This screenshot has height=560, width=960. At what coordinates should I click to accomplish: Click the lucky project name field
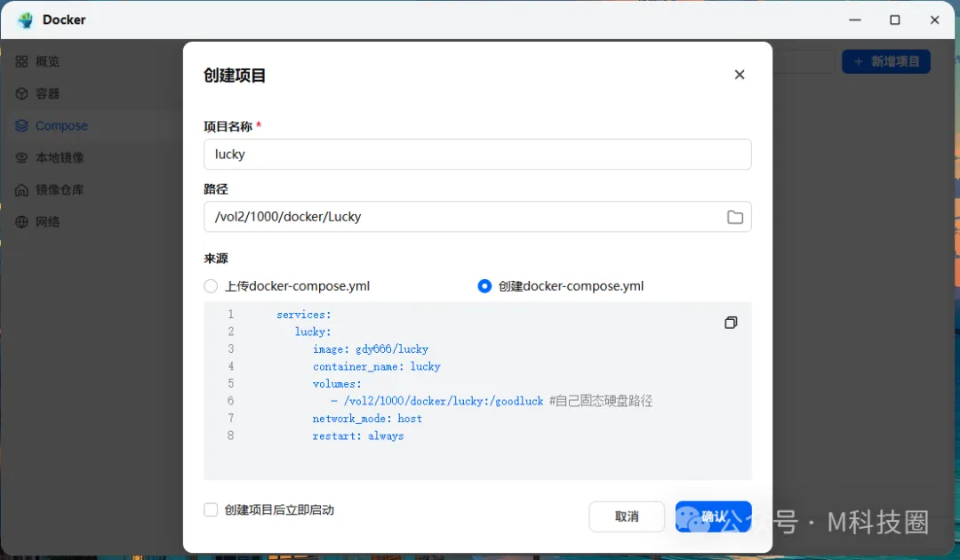click(477, 154)
